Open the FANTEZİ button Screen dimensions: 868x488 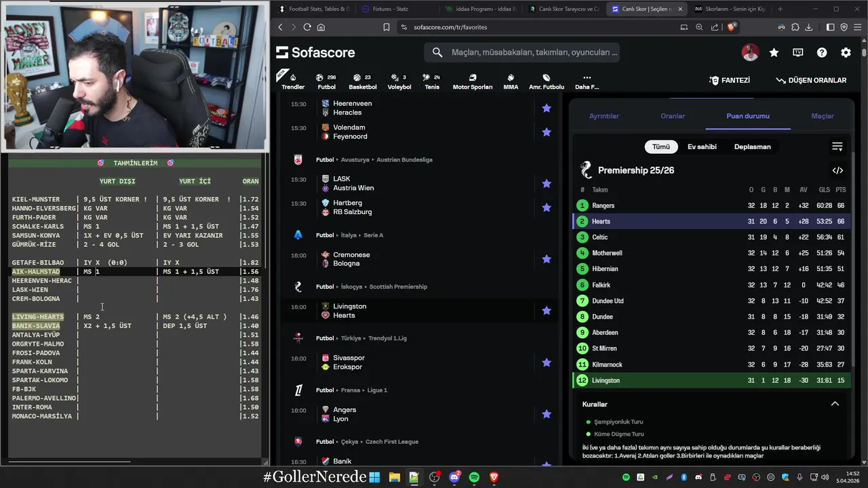(x=730, y=80)
